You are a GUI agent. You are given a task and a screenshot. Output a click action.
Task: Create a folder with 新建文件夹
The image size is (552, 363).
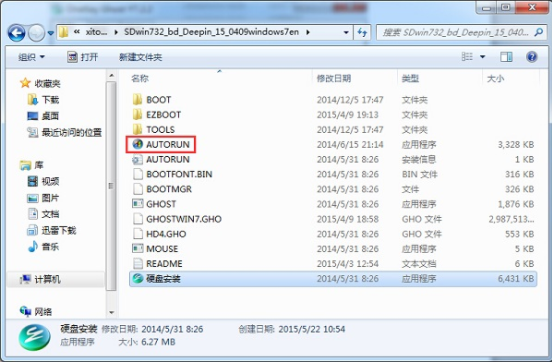(140, 57)
